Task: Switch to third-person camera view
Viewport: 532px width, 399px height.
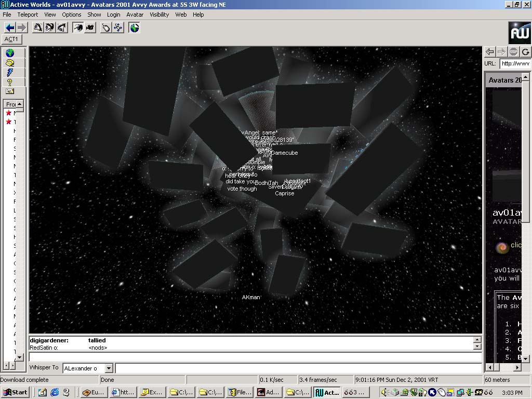Action: point(90,28)
